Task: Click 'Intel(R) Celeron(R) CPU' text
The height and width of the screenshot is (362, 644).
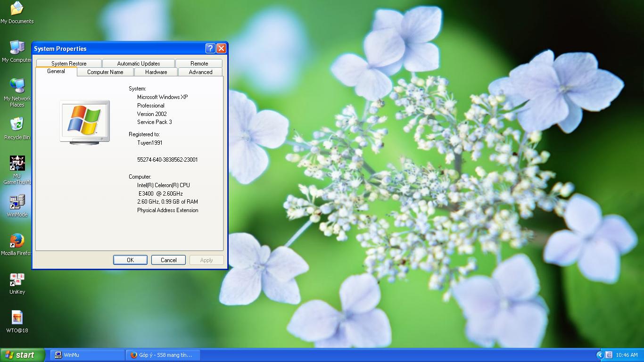Action: click(x=164, y=185)
